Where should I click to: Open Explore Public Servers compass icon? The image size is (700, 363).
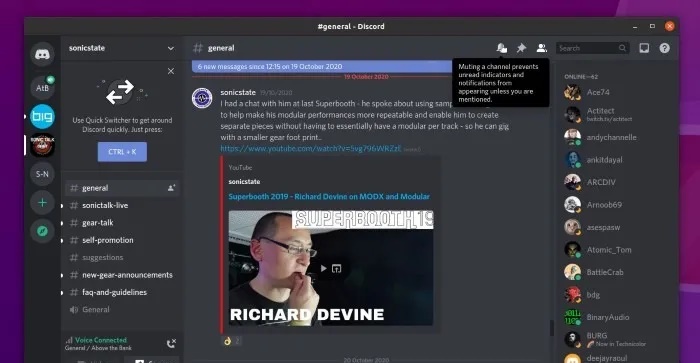[42, 231]
